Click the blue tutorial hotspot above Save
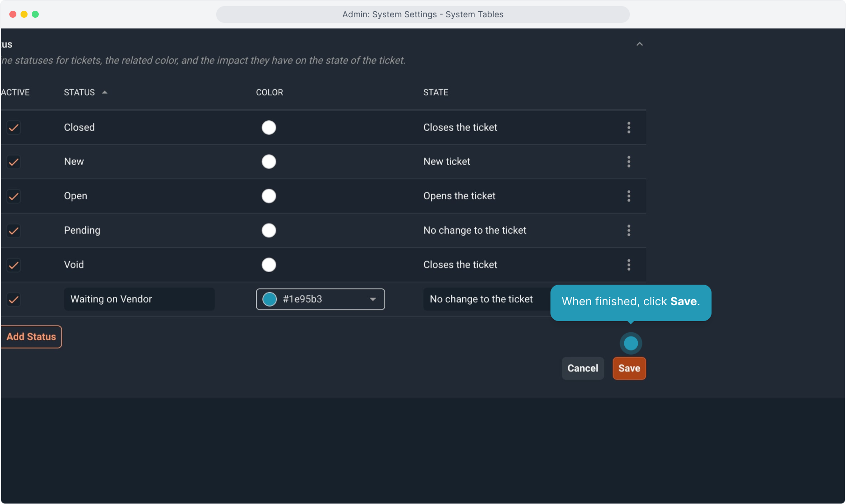Image resolution: width=846 pixels, height=504 pixels. [x=631, y=343]
